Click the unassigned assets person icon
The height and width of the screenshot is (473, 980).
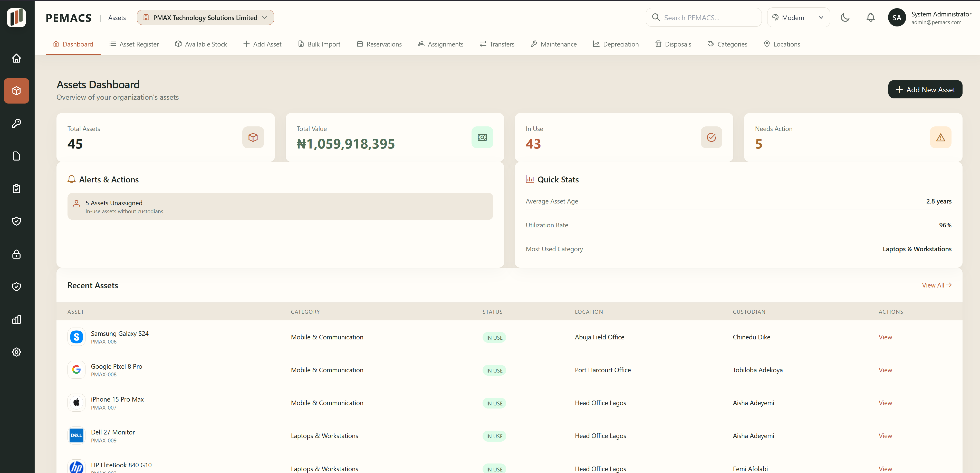click(x=76, y=203)
